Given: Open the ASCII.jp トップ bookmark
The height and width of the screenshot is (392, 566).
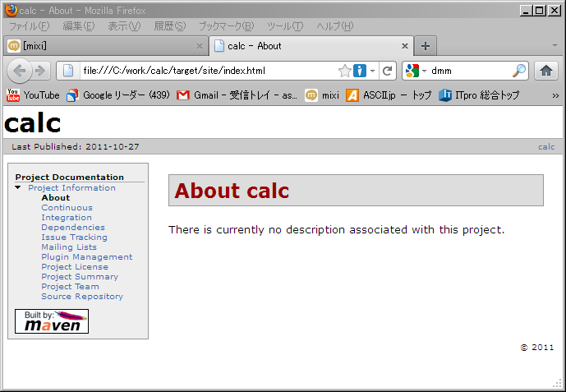Looking at the screenshot, I should tap(389, 95).
